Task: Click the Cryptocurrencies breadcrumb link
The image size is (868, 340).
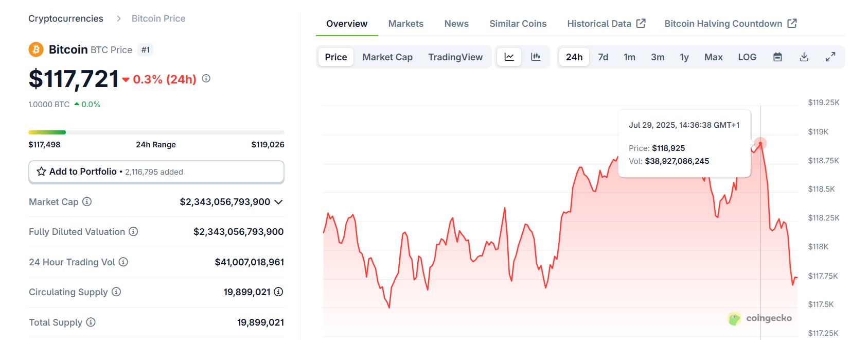Action: [x=66, y=19]
